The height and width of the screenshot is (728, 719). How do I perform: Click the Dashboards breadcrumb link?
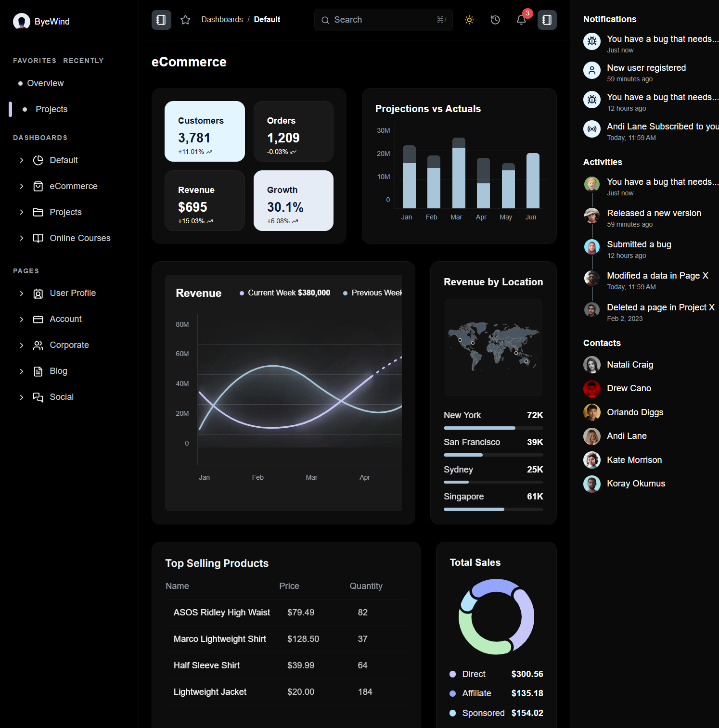pos(222,19)
